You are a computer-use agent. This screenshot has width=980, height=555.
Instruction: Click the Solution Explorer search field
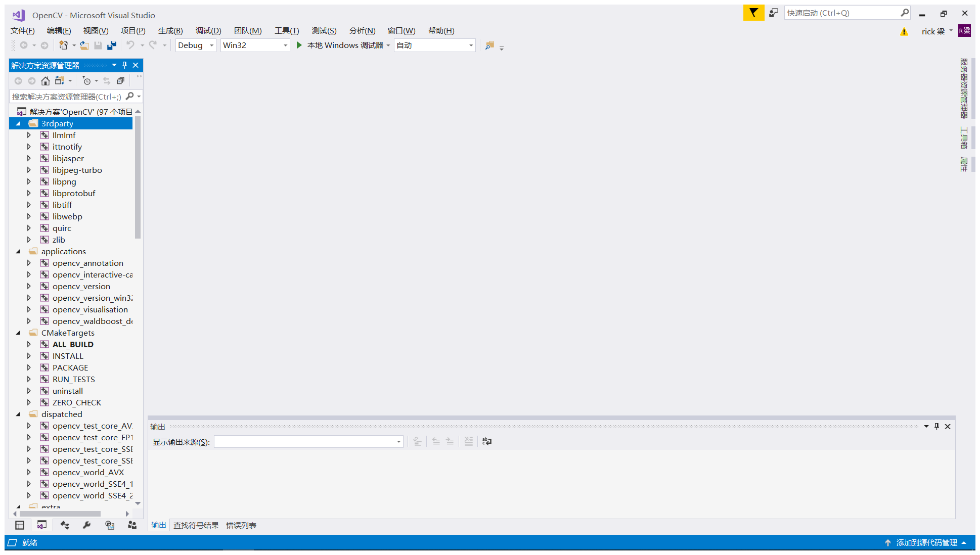[67, 97]
